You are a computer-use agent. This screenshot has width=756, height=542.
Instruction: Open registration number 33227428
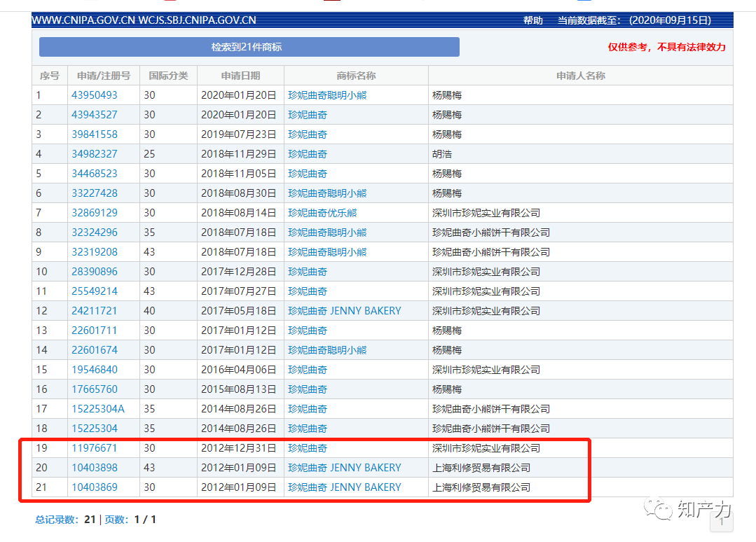click(x=95, y=193)
